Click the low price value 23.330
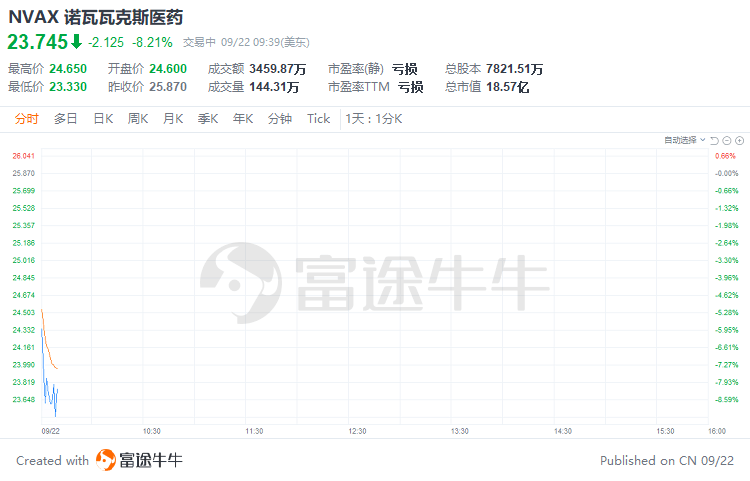 click(68, 87)
